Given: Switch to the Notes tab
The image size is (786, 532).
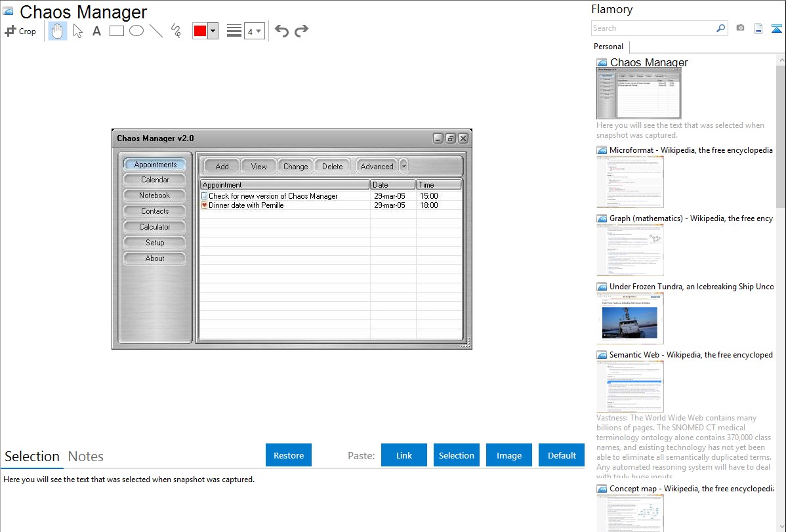Looking at the screenshot, I should tap(86, 457).
